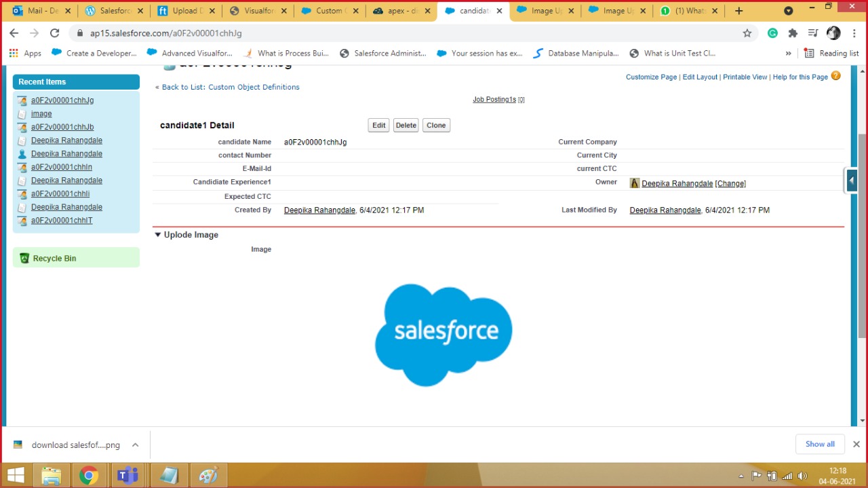Viewport: 868px width, 488px height.
Task: Click the Help for this Page icon
Action: click(x=835, y=76)
